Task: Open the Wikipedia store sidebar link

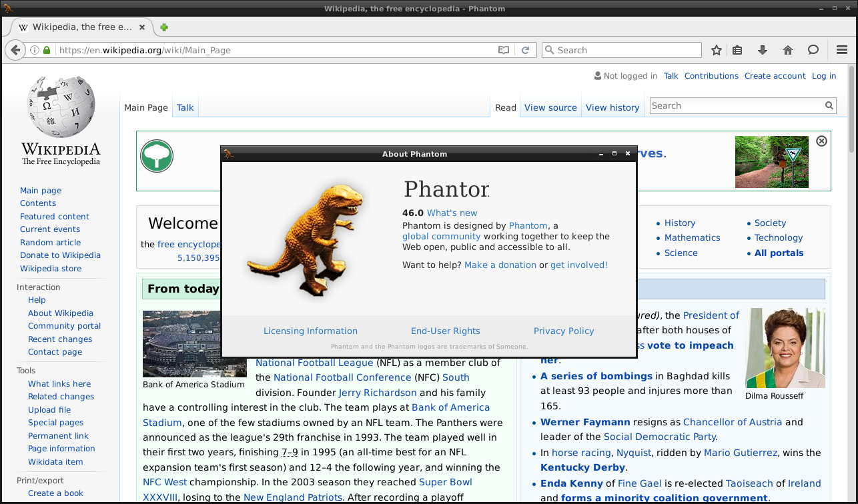Action: (x=51, y=269)
